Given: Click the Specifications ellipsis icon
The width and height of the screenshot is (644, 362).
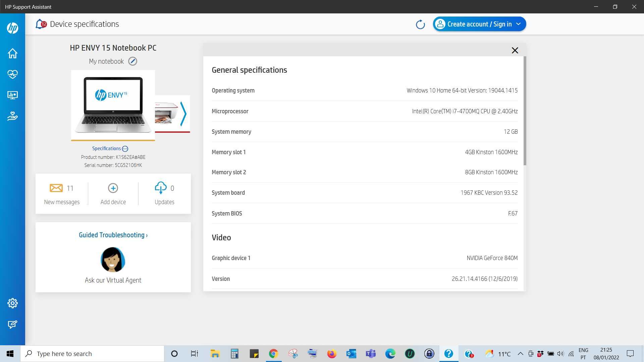Looking at the screenshot, I should click(125, 149).
